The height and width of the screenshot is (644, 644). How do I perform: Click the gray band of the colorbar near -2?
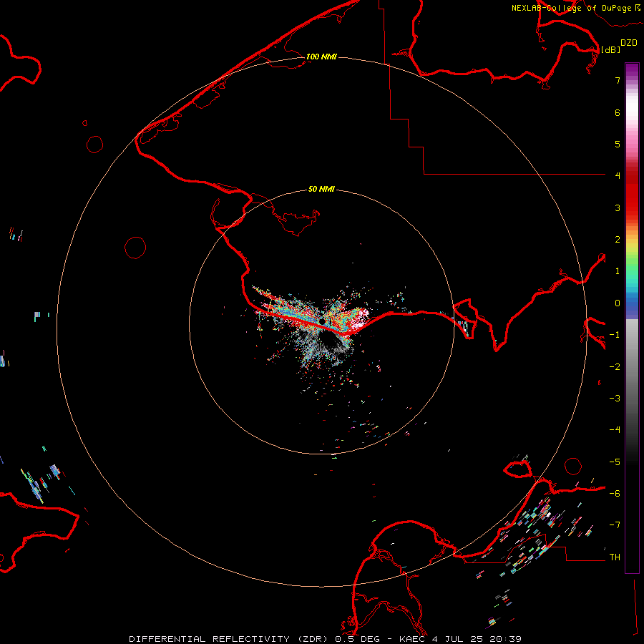click(632, 367)
